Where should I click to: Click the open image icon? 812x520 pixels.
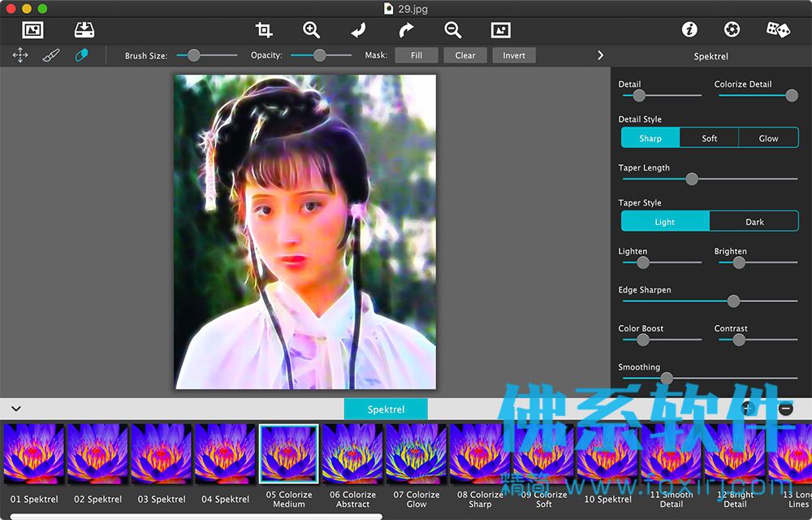pos(32,30)
